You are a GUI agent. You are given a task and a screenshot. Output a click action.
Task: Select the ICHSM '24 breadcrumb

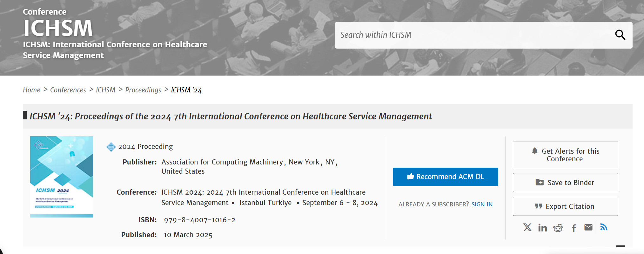pyautogui.click(x=186, y=90)
